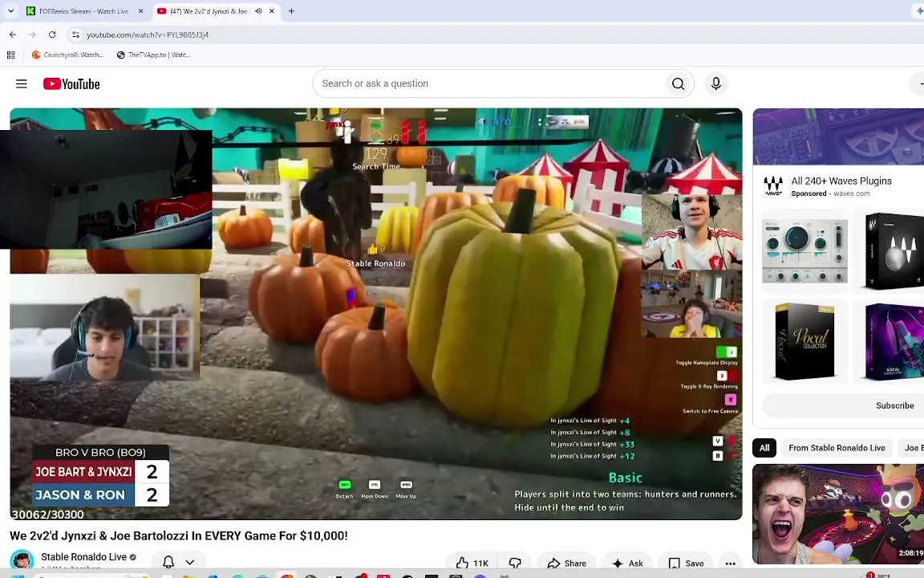Toggle the notification bell for the channel
This screenshot has height=578, width=924.
[x=168, y=562]
